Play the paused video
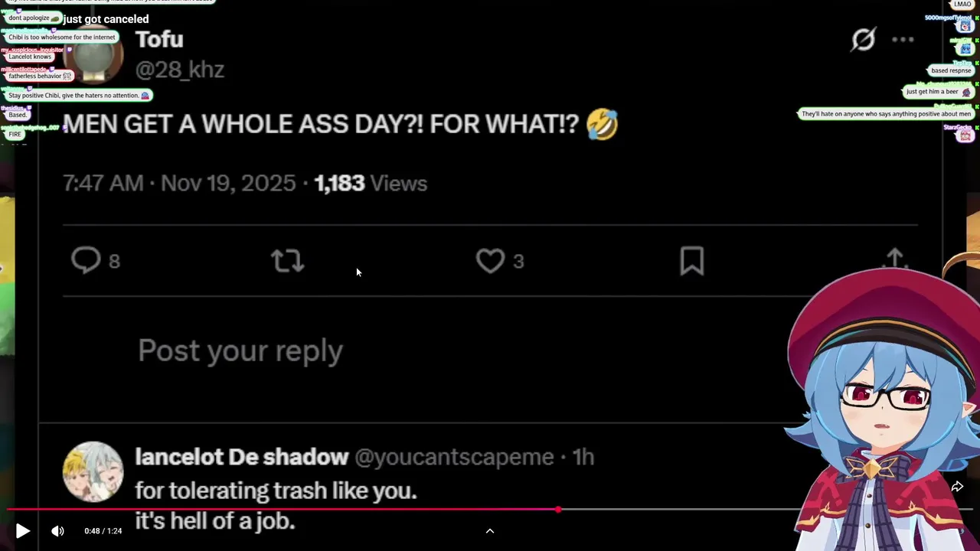Viewport: 980px width, 551px height. (22, 530)
